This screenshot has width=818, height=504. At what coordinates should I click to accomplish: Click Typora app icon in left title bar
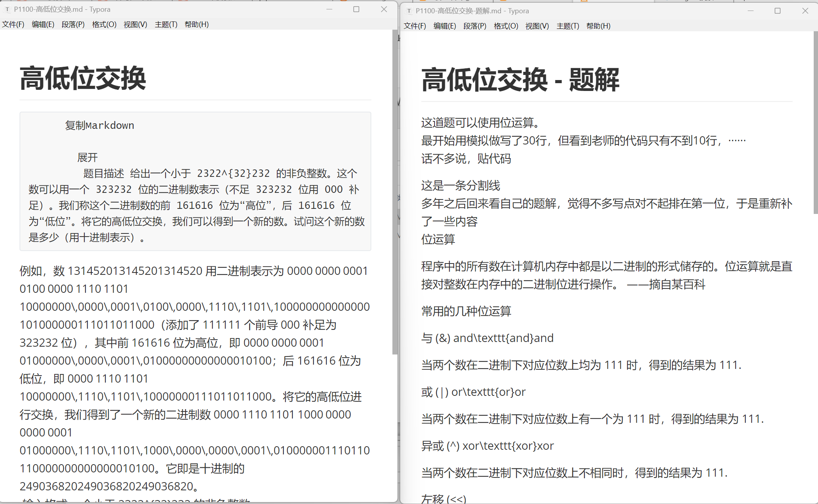point(7,9)
